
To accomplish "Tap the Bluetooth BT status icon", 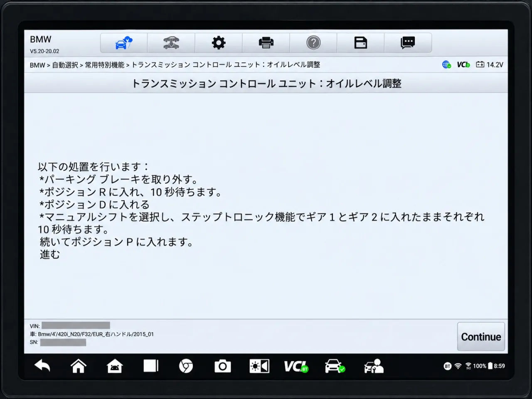I will pos(447,366).
